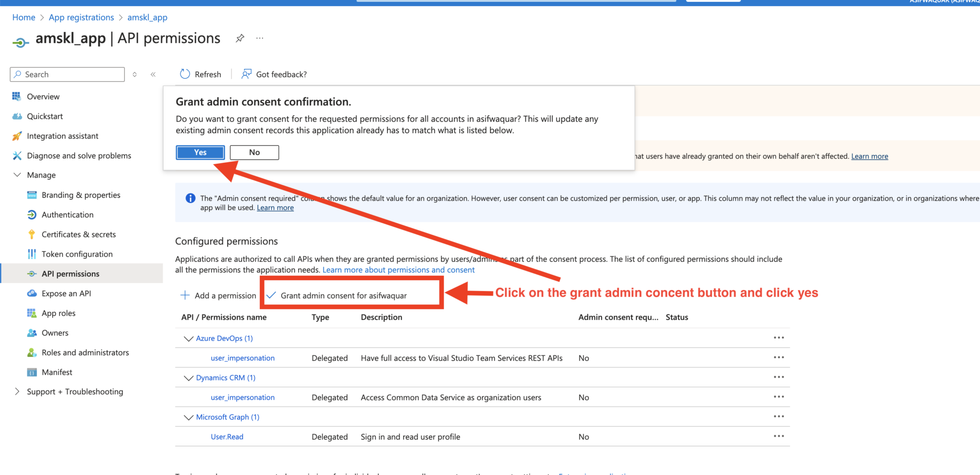Collapse the Manage section
Screen dimensions: 980x475
[18, 175]
